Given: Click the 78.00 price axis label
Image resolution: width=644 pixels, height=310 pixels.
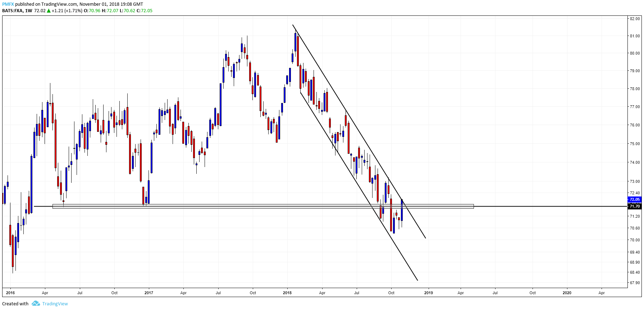Looking at the screenshot, I should pos(635,89).
